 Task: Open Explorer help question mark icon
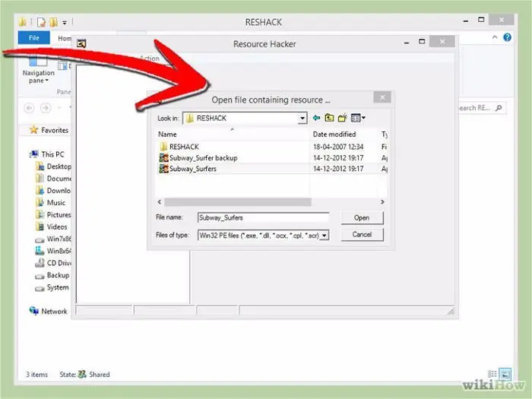[507, 37]
